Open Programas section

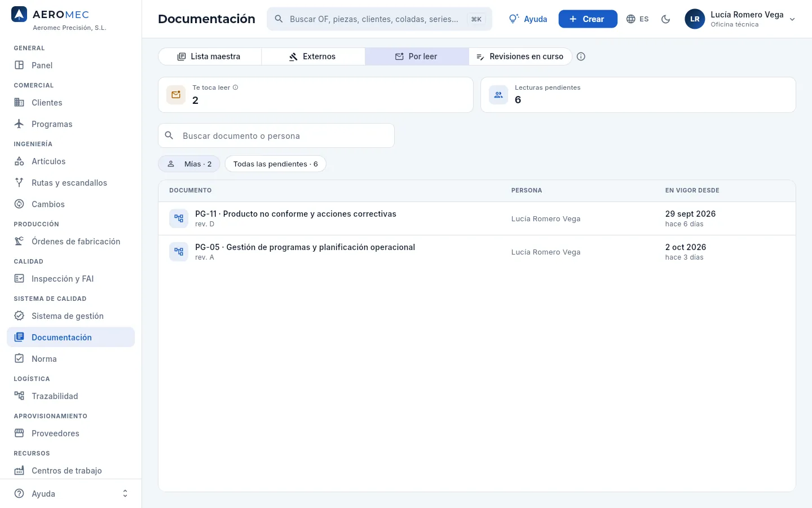[70, 124]
